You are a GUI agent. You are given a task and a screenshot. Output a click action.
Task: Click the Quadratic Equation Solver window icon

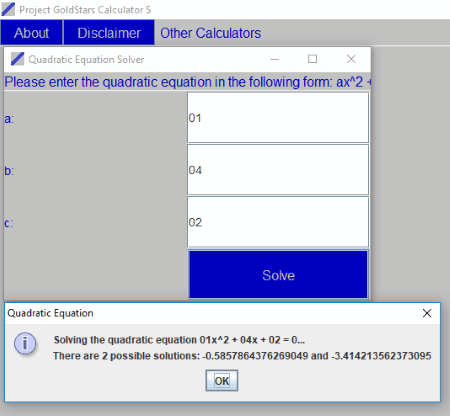[17, 59]
